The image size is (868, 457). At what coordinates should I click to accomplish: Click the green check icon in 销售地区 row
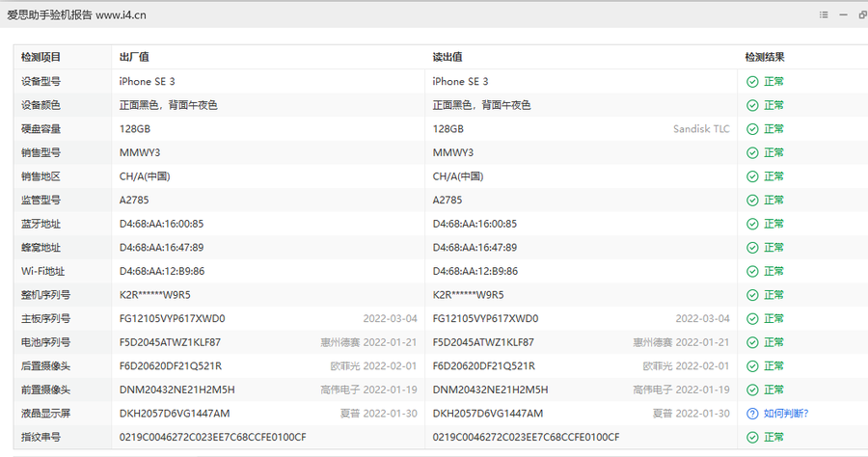[752, 176]
